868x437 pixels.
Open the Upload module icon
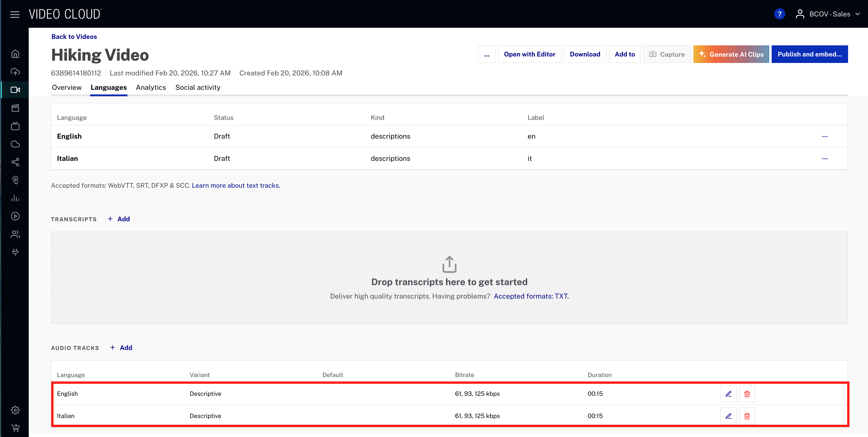[x=15, y=72]
